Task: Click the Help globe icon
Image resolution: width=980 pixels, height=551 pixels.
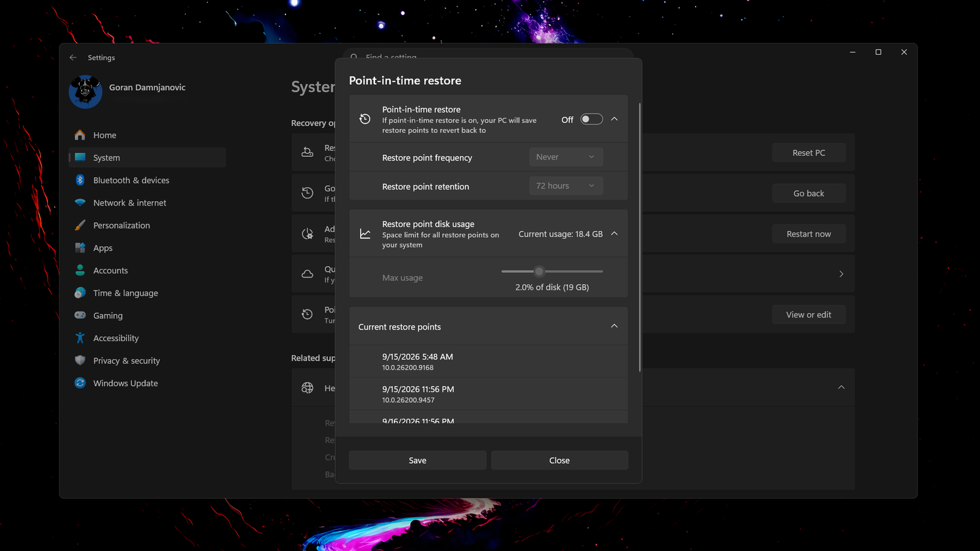Action: [307, 388]
